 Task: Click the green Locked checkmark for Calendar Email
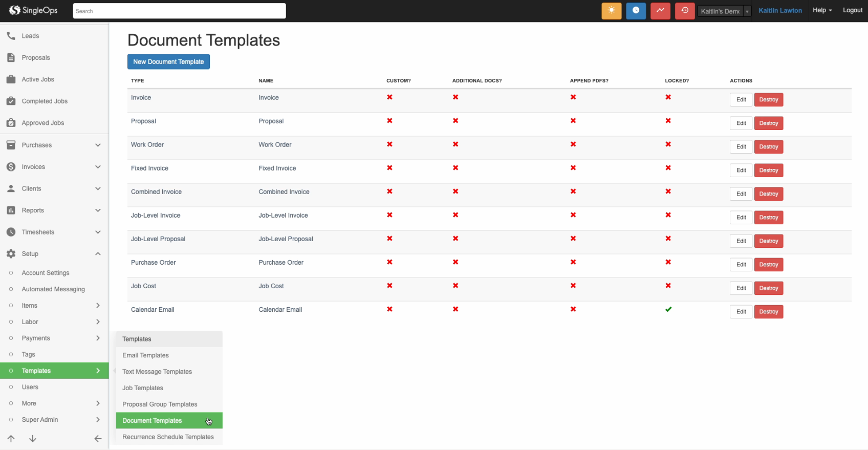tap(668, 309)
